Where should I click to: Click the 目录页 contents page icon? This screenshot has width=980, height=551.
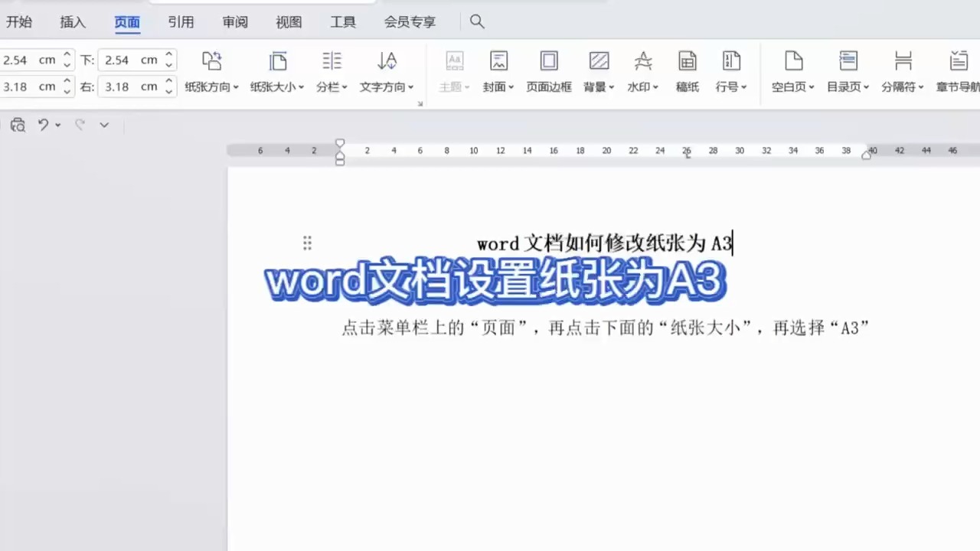[848, 60]
